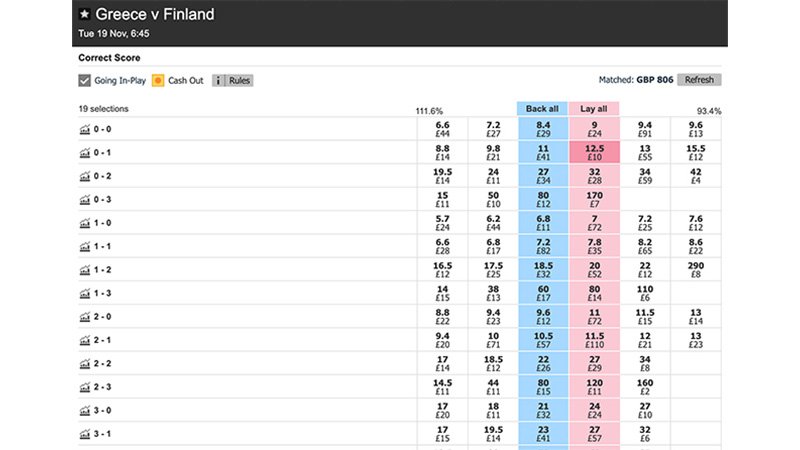Select the Back all column header
The image size is (800, 450).
(542, 109)
